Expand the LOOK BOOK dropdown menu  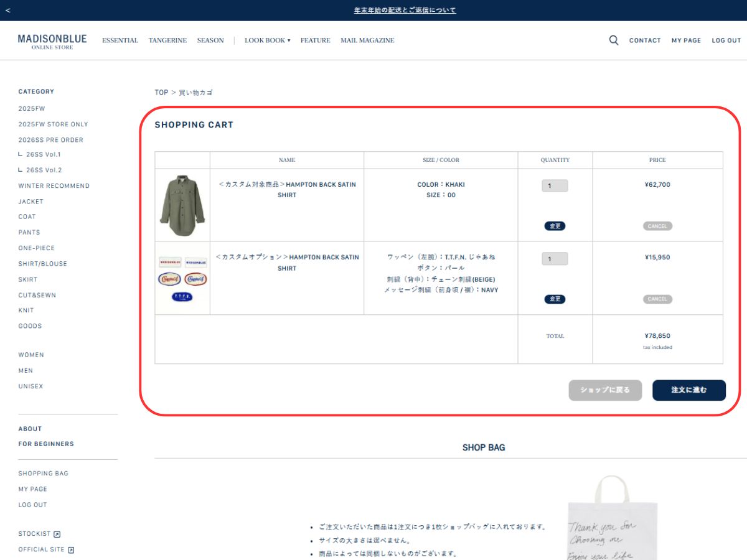[267, 40]
